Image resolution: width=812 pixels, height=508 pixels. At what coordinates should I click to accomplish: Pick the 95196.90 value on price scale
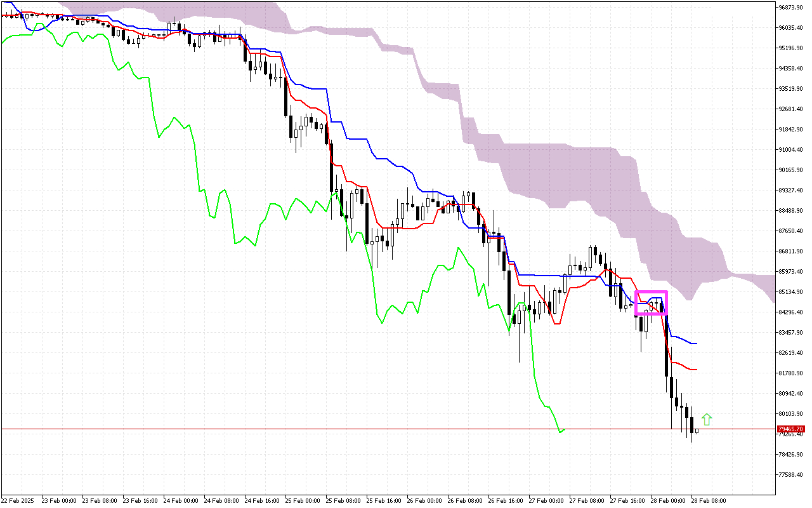pos(792,48)
